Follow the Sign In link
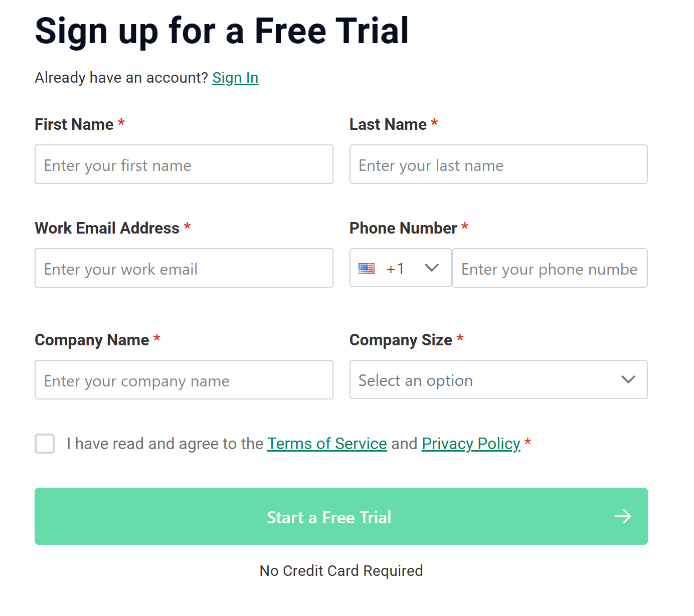 point(235,78)
